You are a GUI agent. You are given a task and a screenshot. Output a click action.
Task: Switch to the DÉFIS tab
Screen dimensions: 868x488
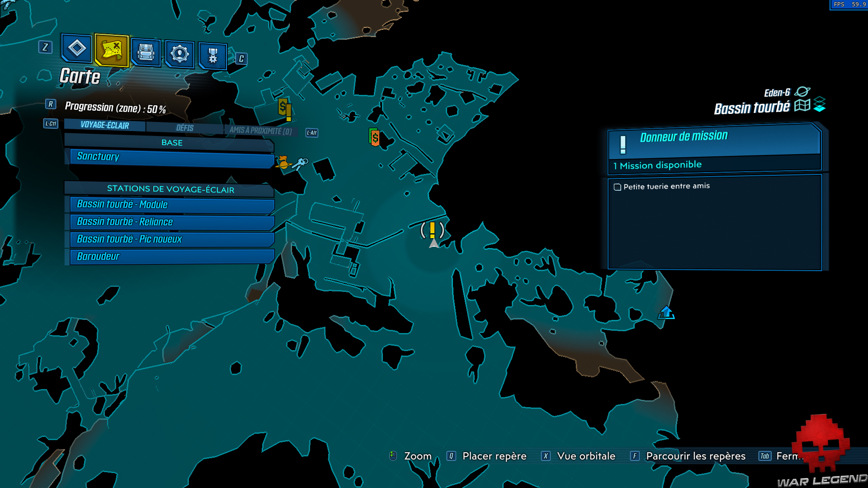[184, 128]
